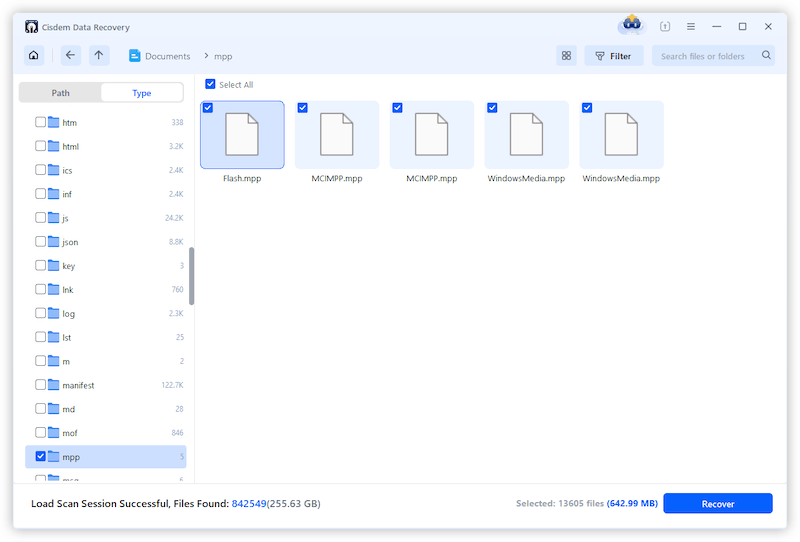Open the md folder icon in tree
The width and height of the screenshot is (800, 542).
coord(54,408)
